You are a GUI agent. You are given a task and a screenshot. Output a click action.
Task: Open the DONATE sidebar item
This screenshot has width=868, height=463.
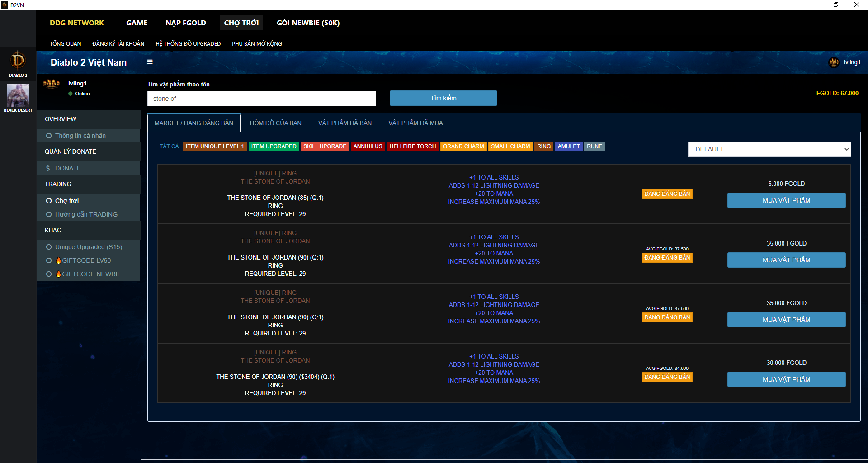(x=89, y=168)
